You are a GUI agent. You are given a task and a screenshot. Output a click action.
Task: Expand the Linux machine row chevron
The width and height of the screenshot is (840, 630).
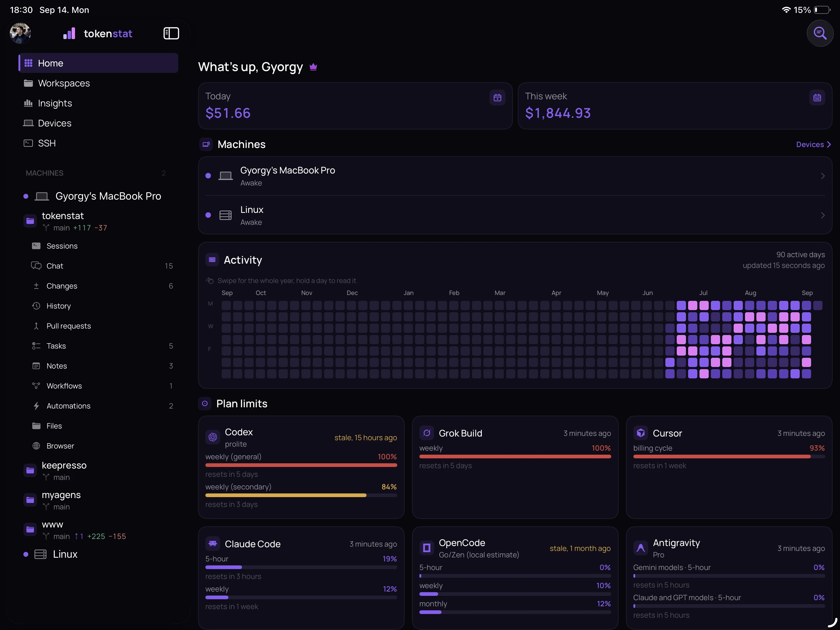tap(822, 215)
